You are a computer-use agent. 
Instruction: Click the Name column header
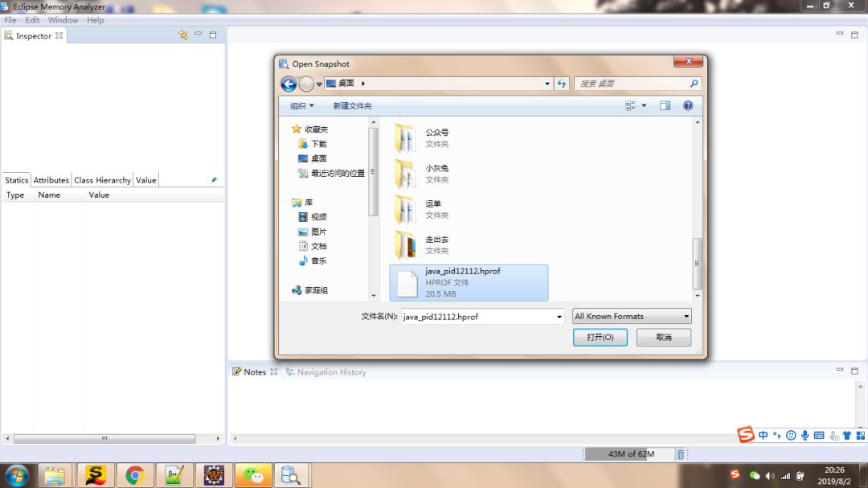click(x=49, y=195)
